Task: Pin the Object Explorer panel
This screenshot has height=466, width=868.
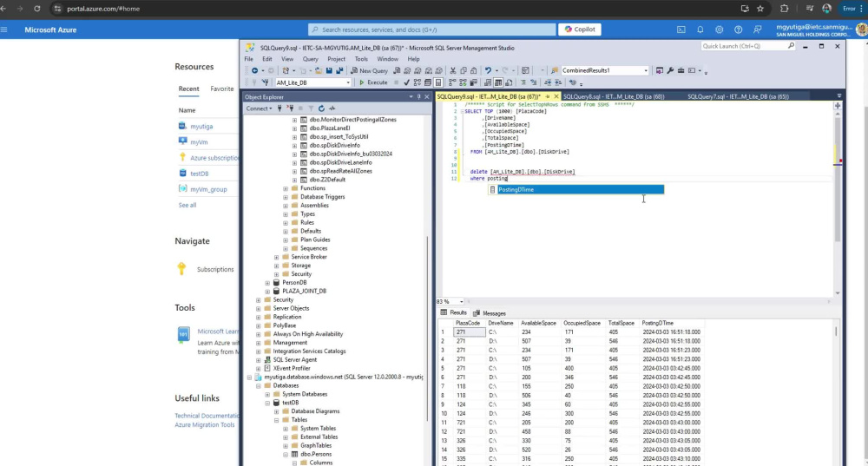Action: [x=419, y=97]
